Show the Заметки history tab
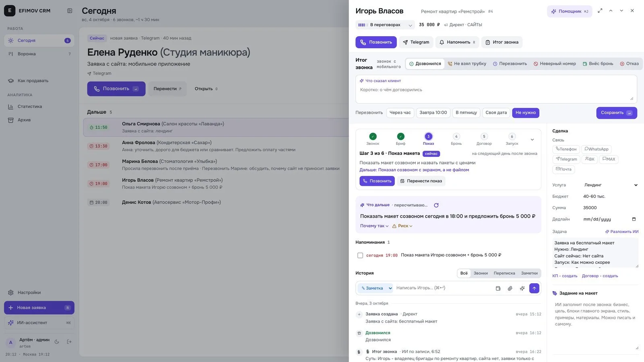The height and width of the screenshot is (362, 644). 529,274
